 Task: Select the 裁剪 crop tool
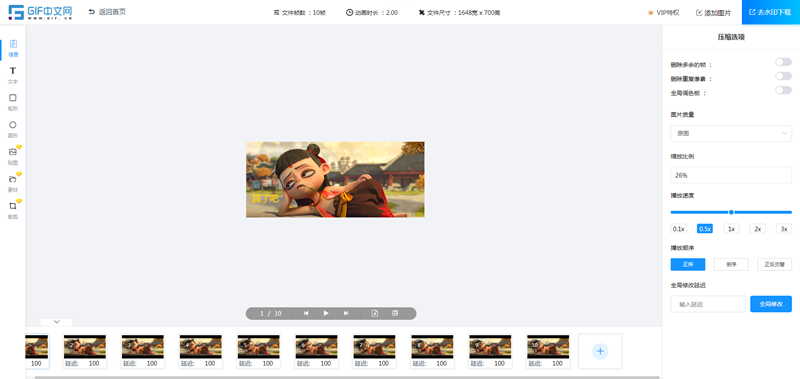pyautogui.click(x=13, y=210)
